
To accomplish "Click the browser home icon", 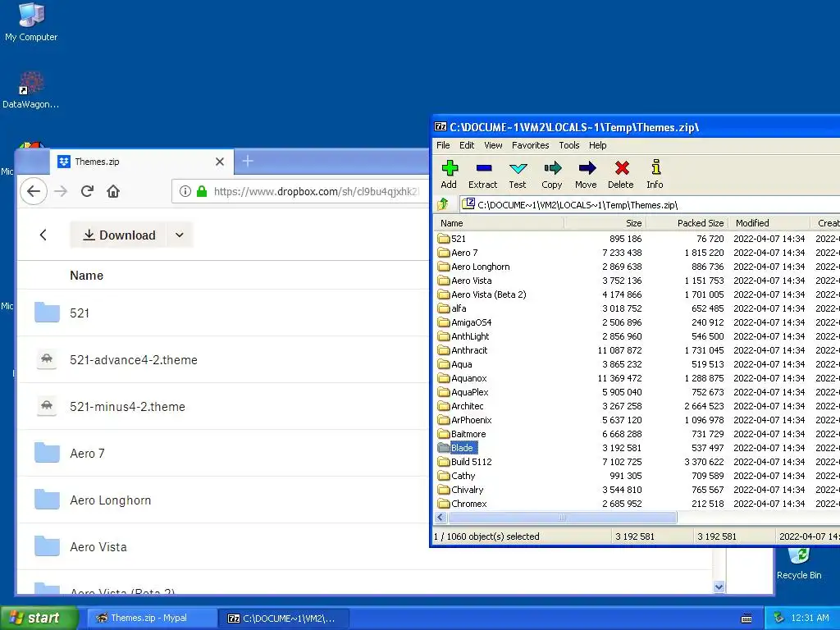I will [113, 191].
